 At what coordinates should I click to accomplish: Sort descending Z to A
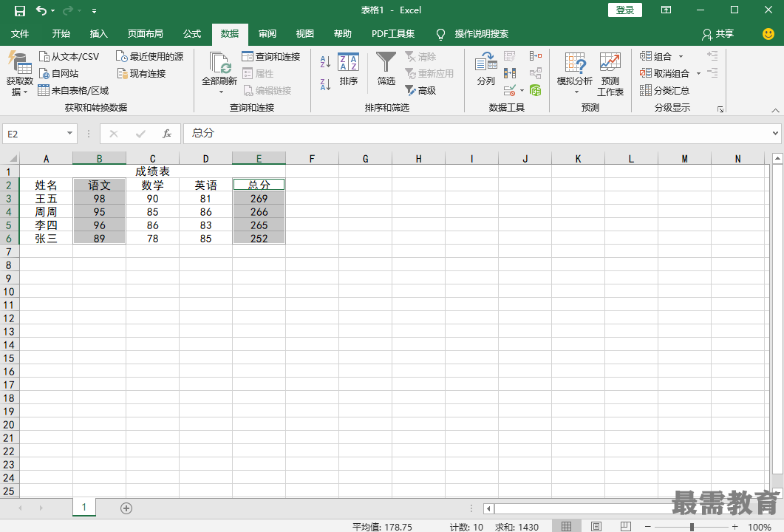326,84
